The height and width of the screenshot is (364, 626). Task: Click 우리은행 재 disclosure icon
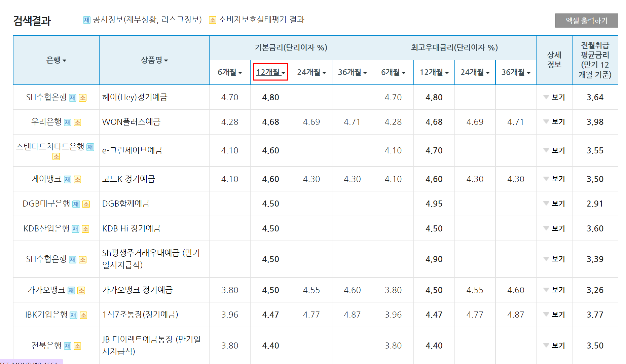coord(68,122)
